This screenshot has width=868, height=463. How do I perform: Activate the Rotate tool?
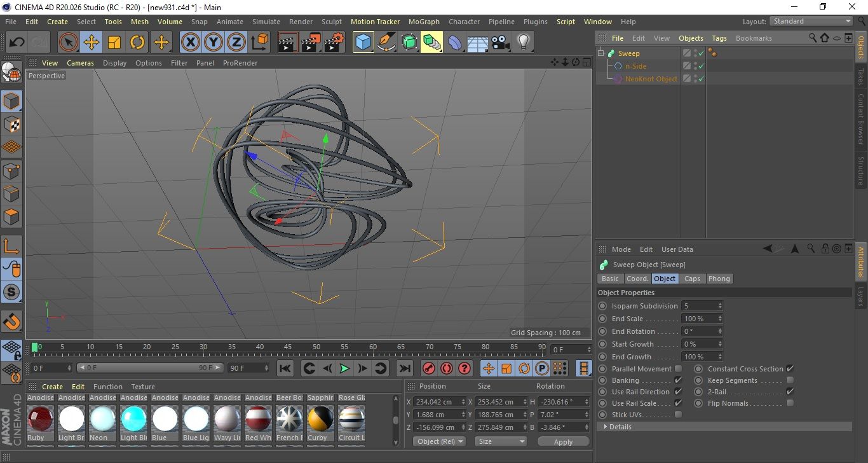tap(137, 43)
